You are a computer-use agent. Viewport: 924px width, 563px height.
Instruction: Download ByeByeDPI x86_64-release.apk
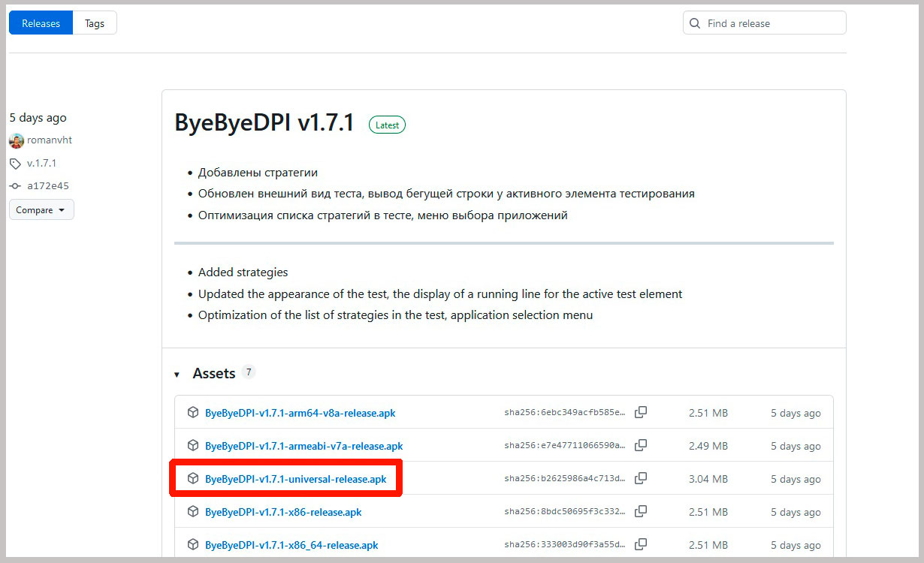pos(291,545)
